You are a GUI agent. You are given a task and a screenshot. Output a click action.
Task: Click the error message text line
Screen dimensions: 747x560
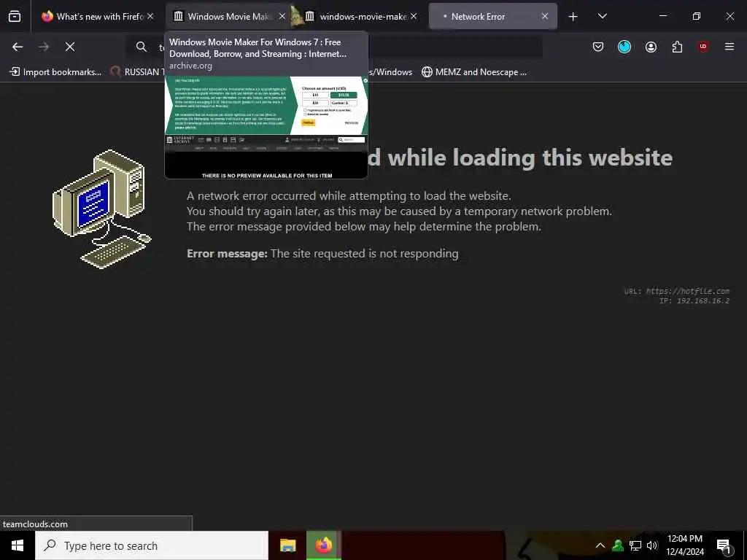tap(322, 253)
